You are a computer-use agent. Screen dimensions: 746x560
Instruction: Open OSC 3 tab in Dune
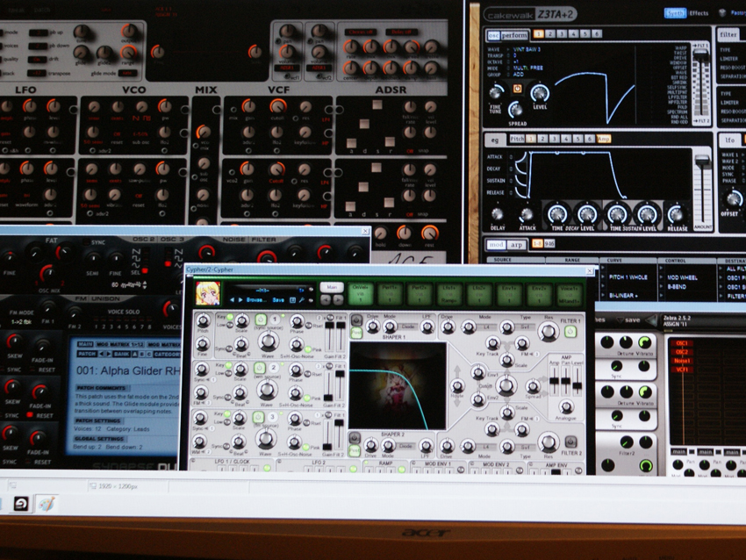pos(172,240)
